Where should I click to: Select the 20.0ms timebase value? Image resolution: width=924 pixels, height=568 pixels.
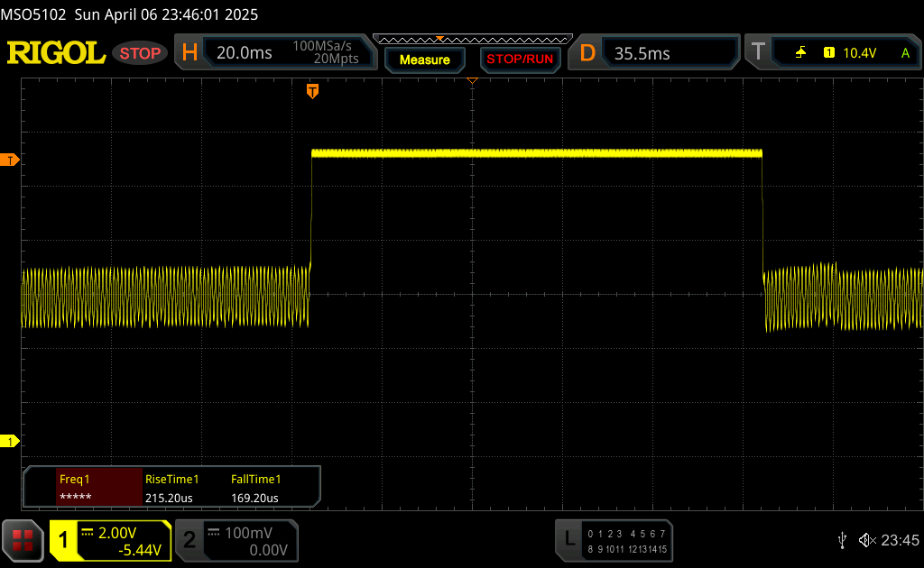click(244, 53)
